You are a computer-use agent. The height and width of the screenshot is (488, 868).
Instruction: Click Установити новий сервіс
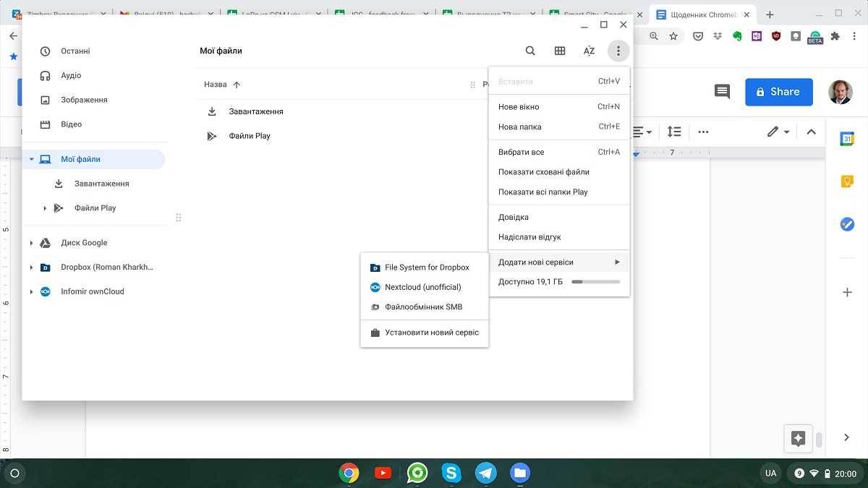tap(431, 333)
